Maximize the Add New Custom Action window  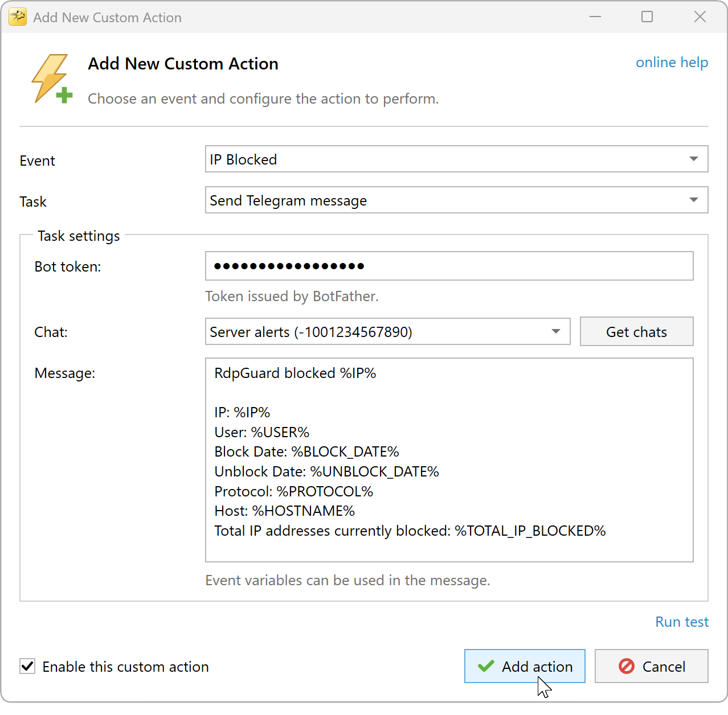pos(647,17)
